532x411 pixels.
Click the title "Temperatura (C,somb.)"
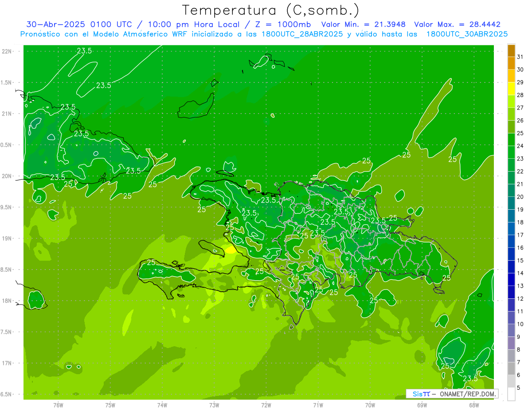tap(270, 10)
